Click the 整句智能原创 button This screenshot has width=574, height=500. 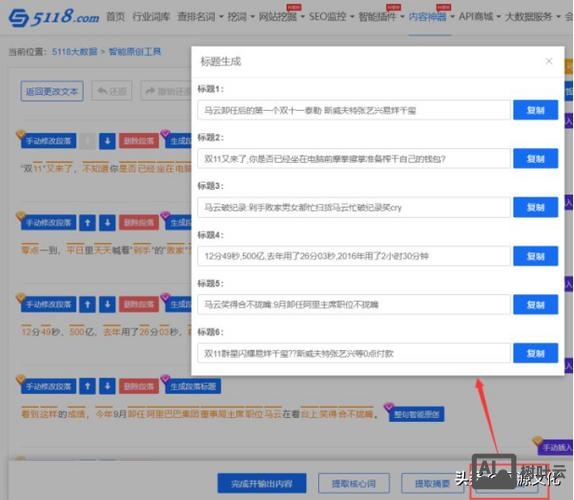point(417,414)
